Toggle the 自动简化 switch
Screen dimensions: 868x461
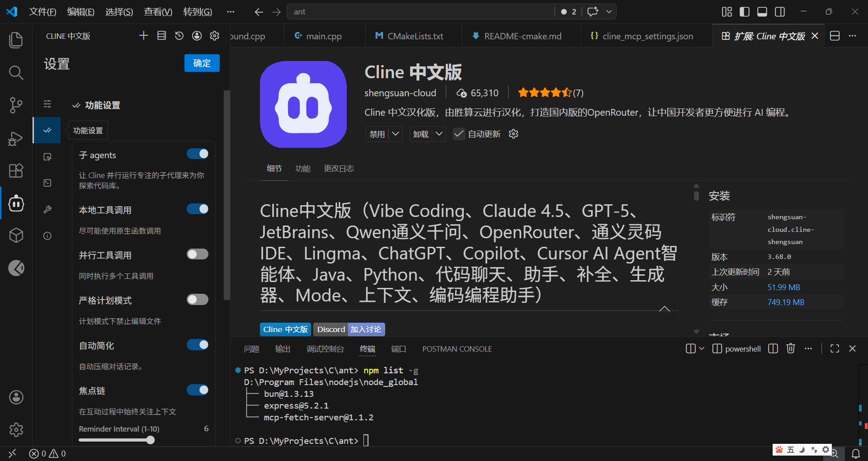[x=198, y=345]
